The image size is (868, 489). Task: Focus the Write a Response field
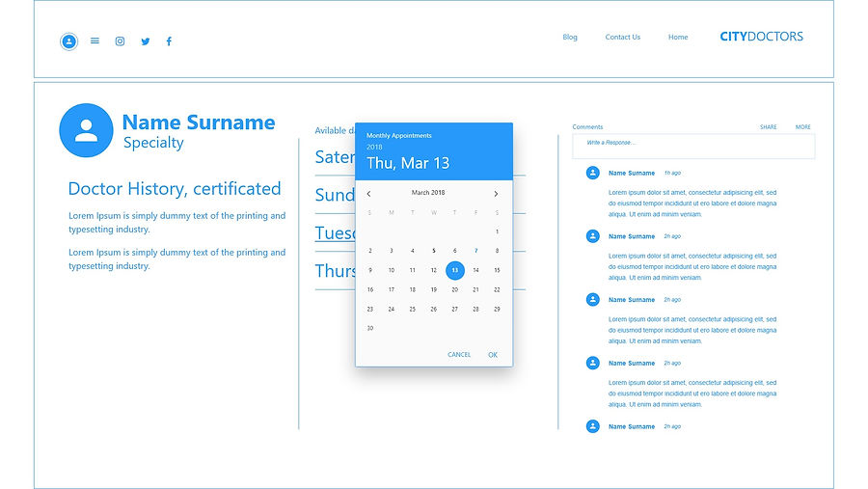(x=693, y=147)
